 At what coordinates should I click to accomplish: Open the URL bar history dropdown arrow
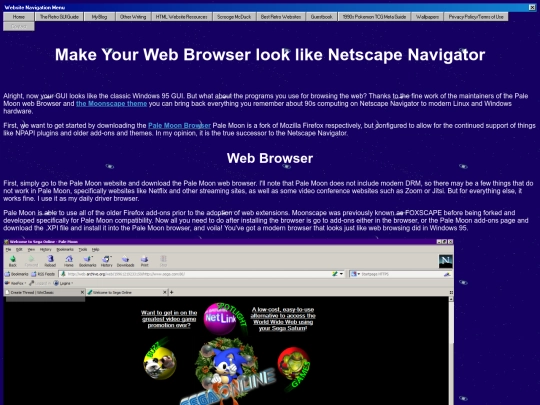tap(342, 274)
